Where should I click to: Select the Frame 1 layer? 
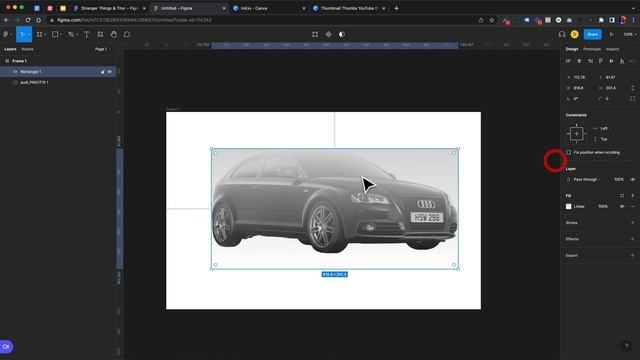[58, 61]
